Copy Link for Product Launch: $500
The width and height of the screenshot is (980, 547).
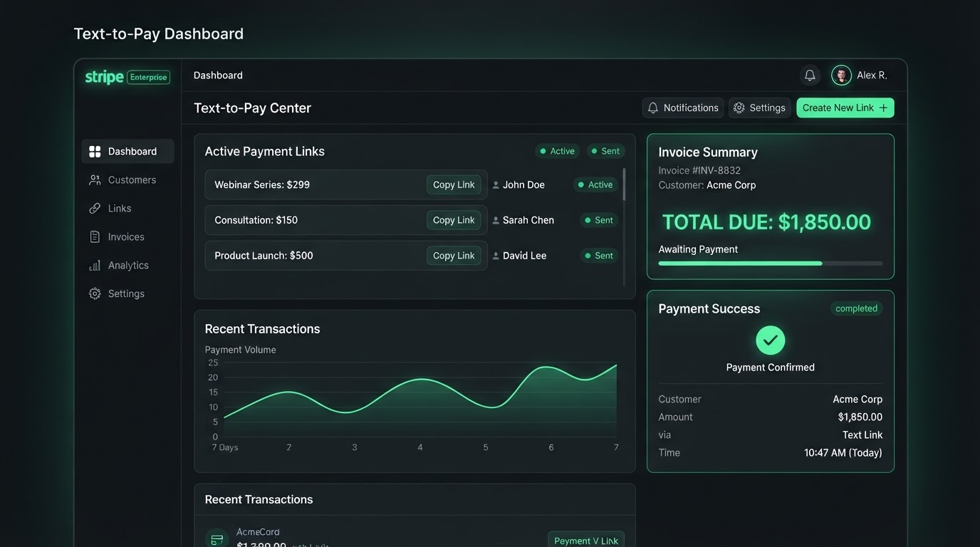click(x=454, y=256)
